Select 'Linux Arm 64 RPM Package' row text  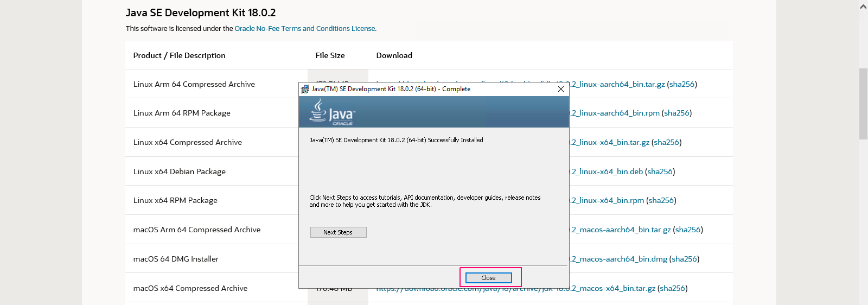tap(182, 113)
